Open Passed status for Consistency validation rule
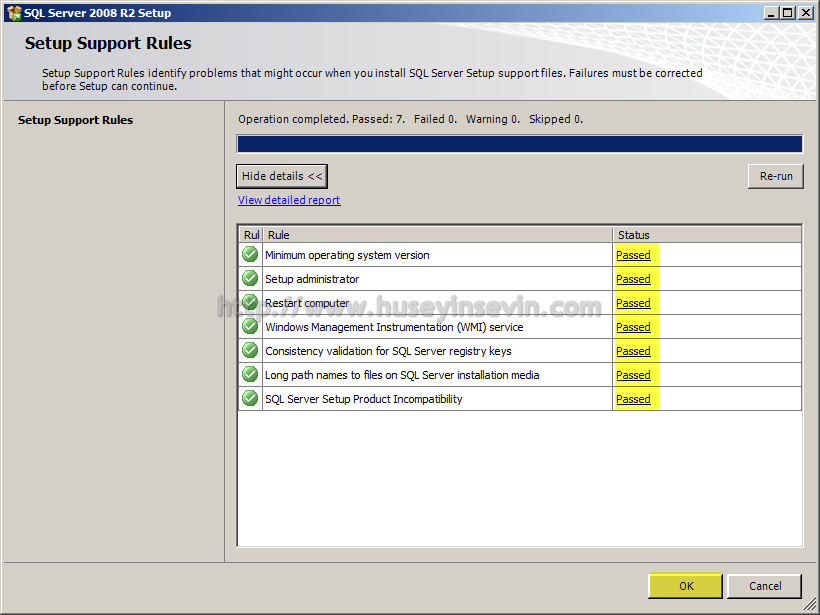Screen dimensions: 820x615 633,351
